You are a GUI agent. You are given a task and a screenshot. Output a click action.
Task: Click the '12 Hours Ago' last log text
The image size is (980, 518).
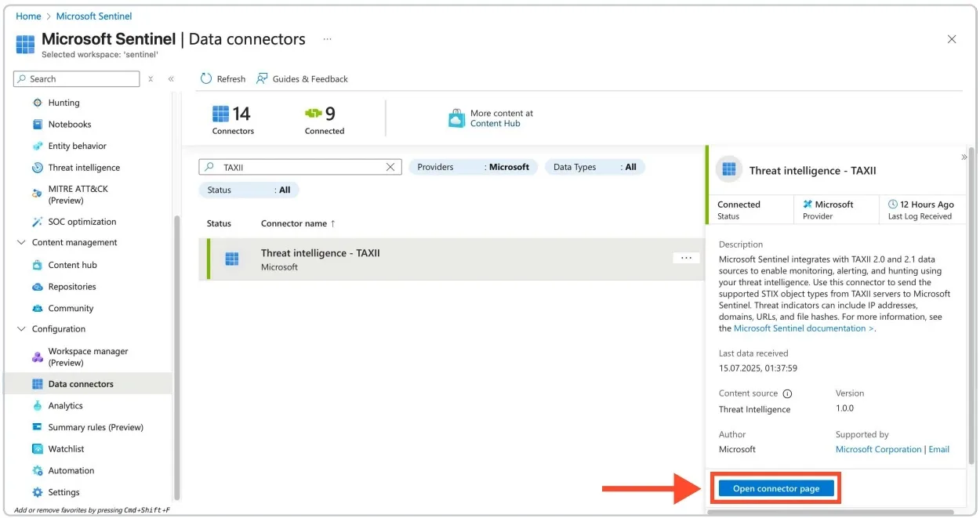click(927, 205)
